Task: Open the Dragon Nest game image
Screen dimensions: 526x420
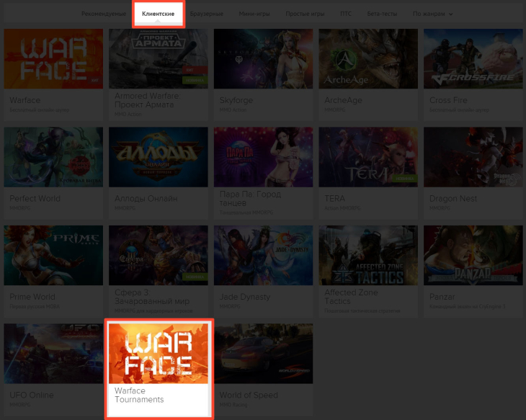Action: 473,157
